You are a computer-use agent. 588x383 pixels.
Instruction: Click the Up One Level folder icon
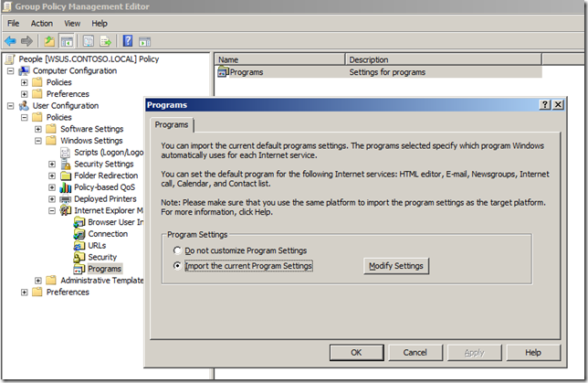tap(48, 41)
